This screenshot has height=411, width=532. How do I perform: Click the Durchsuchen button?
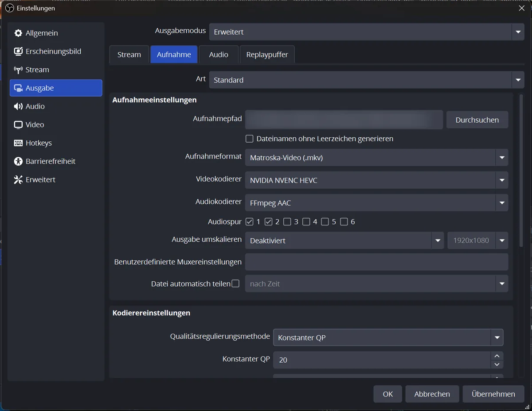click(477, 120)
